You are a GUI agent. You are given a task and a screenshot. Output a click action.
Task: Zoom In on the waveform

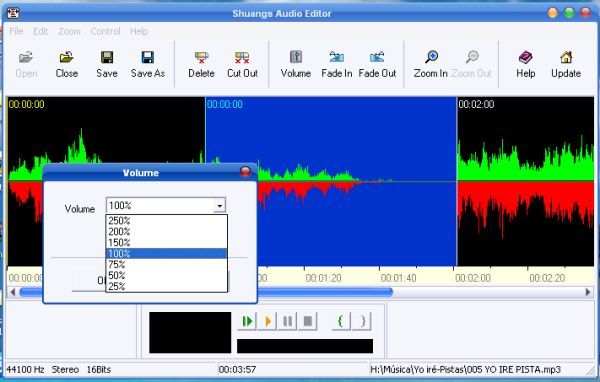click(431, 64)
